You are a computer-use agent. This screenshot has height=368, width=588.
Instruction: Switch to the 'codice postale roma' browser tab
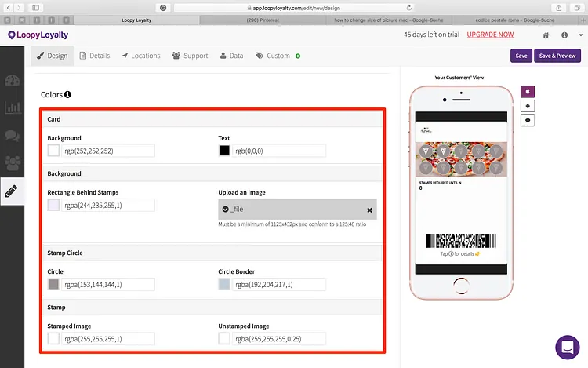(x=514, y=20)
